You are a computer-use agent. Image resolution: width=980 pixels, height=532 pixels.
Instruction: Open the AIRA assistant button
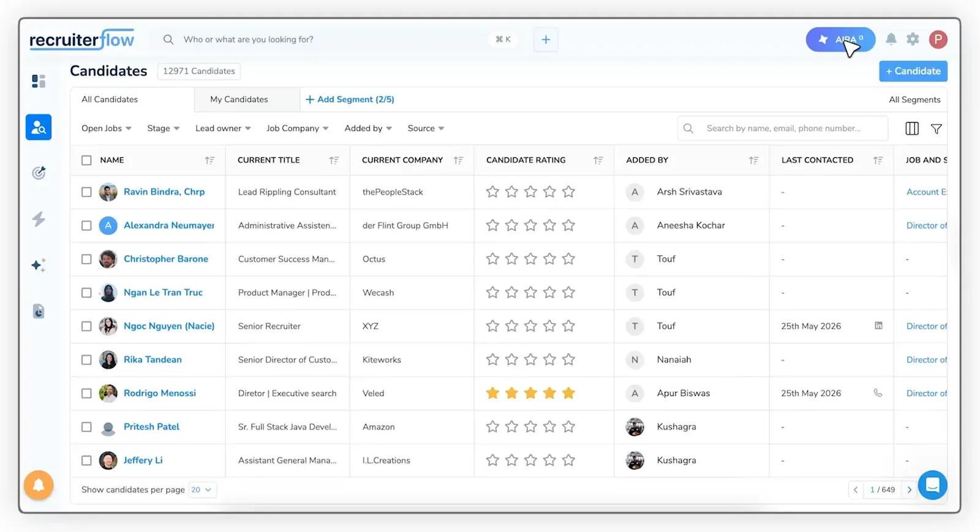pyautogui.click(x=840, y=39)
